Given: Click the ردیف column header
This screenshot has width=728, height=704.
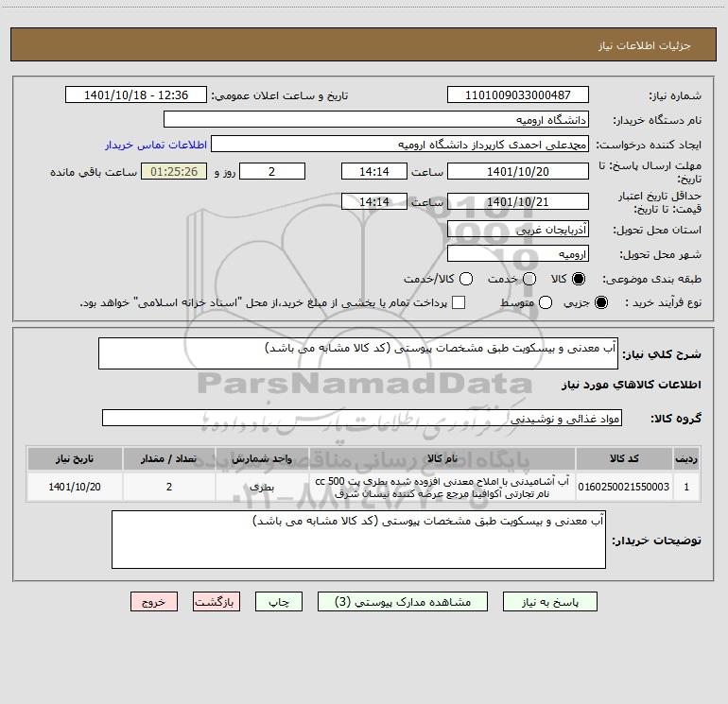Looking at the screenshot, I should (x=686, y=458).
